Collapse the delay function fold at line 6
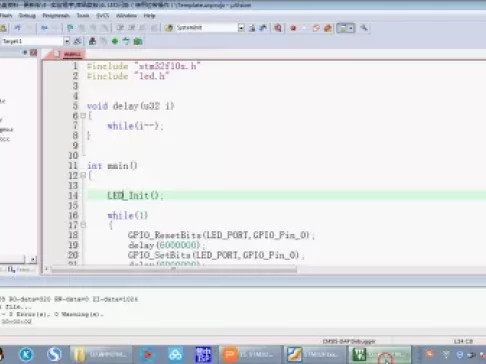The image size is (486, 364). 83,116
